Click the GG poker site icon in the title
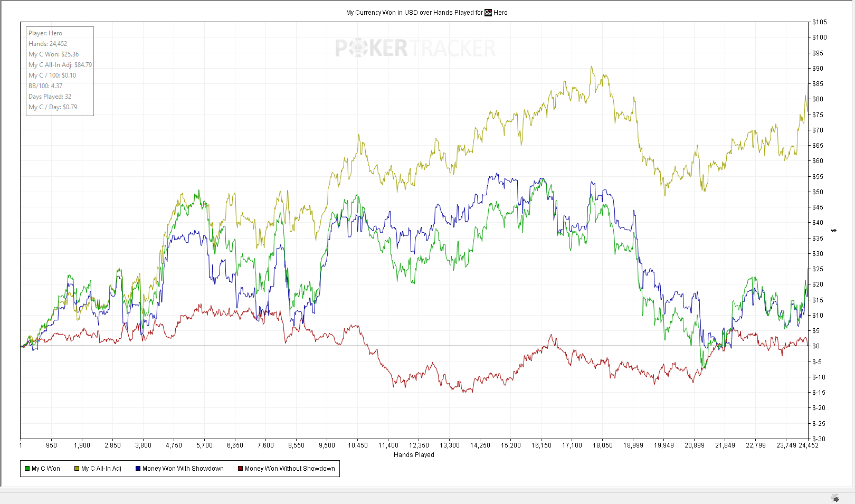Screen dimensions: 855x504 [x=488, y=13]
